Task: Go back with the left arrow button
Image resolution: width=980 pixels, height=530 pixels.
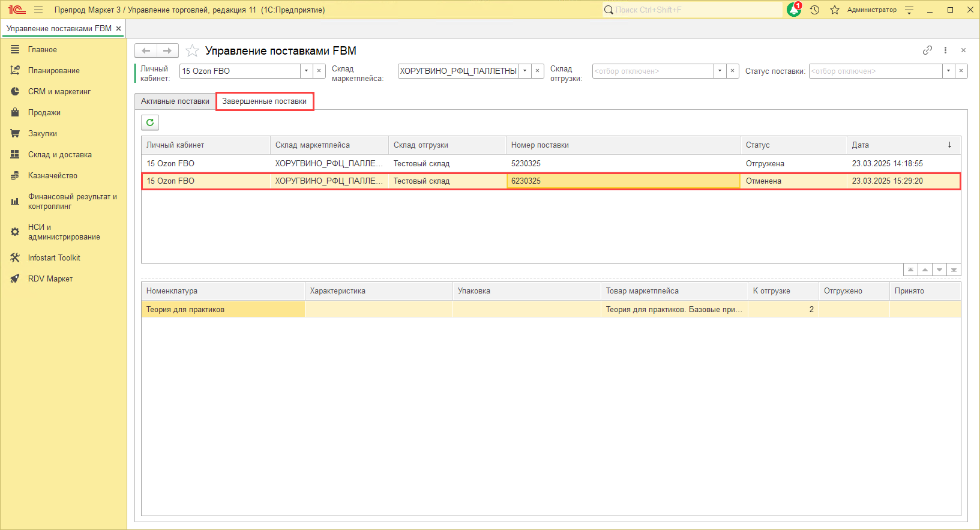Action: 146,51
